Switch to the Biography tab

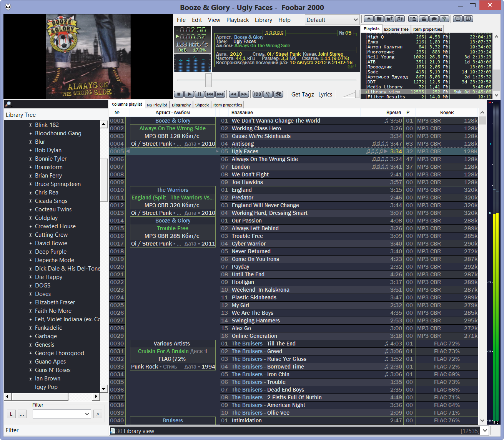181,105
